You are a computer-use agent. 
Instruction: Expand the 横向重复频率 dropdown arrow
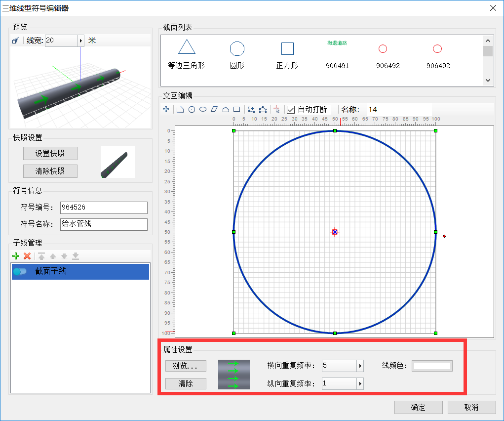(x=360, y=366)
